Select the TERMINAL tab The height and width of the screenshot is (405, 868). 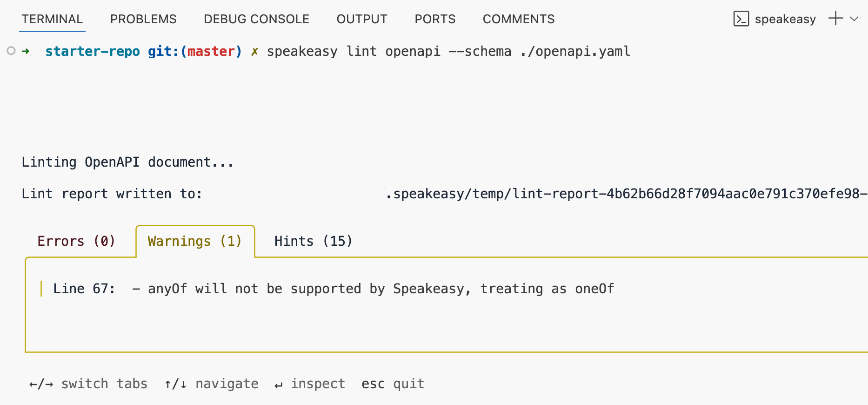52,19
